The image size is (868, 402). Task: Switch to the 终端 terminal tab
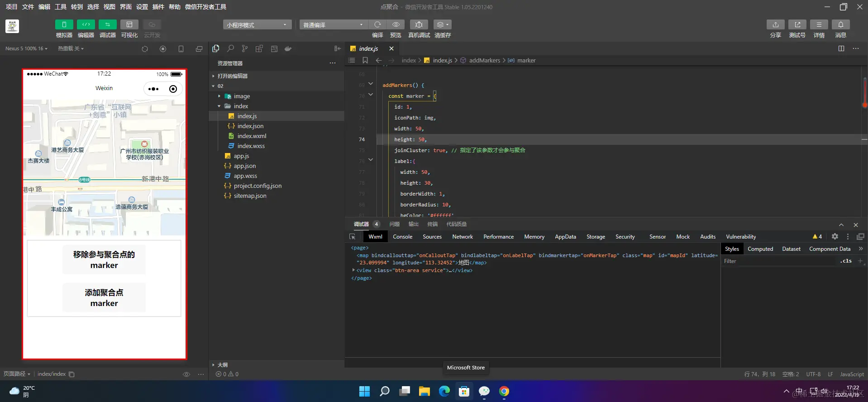(433, 224)
